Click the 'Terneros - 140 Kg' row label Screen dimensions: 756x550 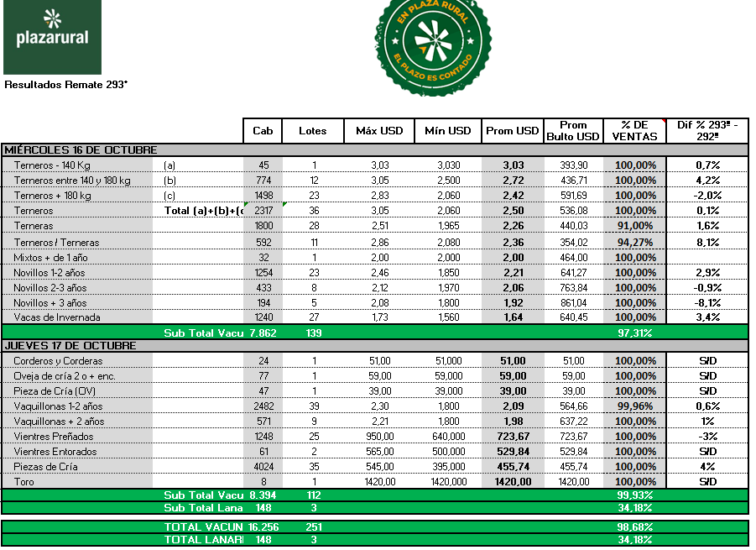[52, 165]
